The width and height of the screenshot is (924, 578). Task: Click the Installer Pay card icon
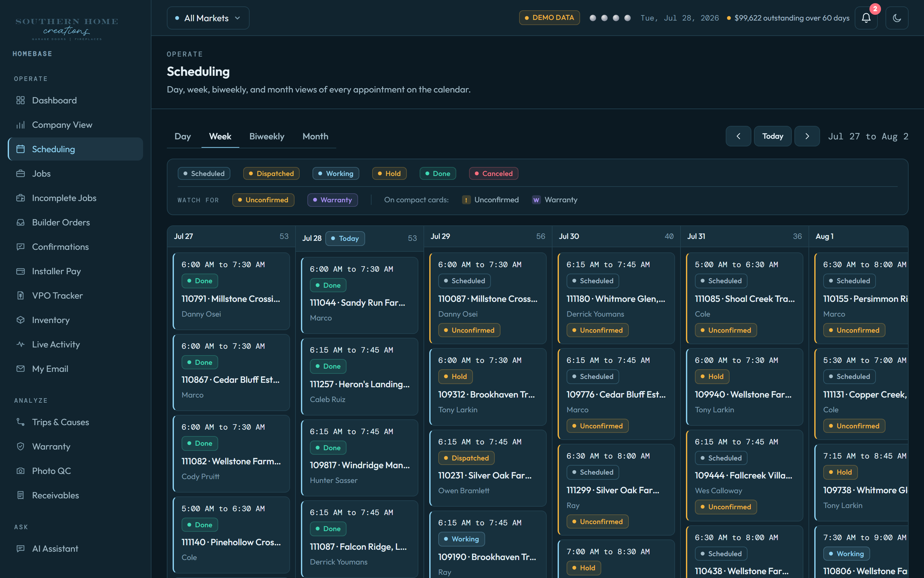(21, 271)
